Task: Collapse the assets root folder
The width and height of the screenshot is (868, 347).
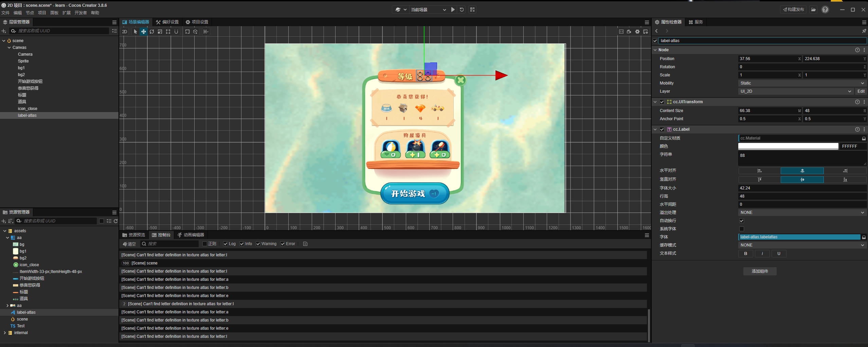Action: tap(4, 231)
